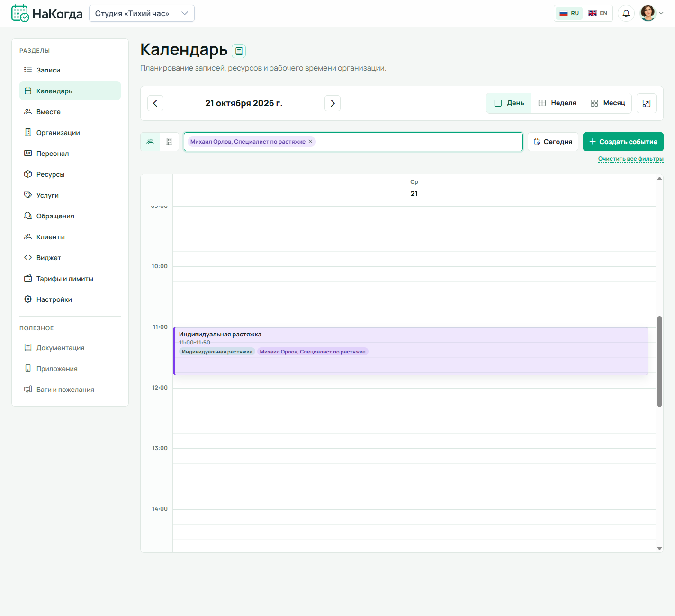675x616 pixels.
Task: Remove the Михаил Орлов filter tag
Action: 311,141
